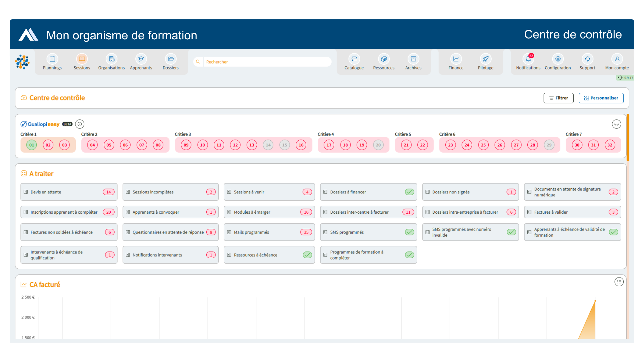
Task: Select Qualiopi indicator 22
Action: (x=422, y=145)
